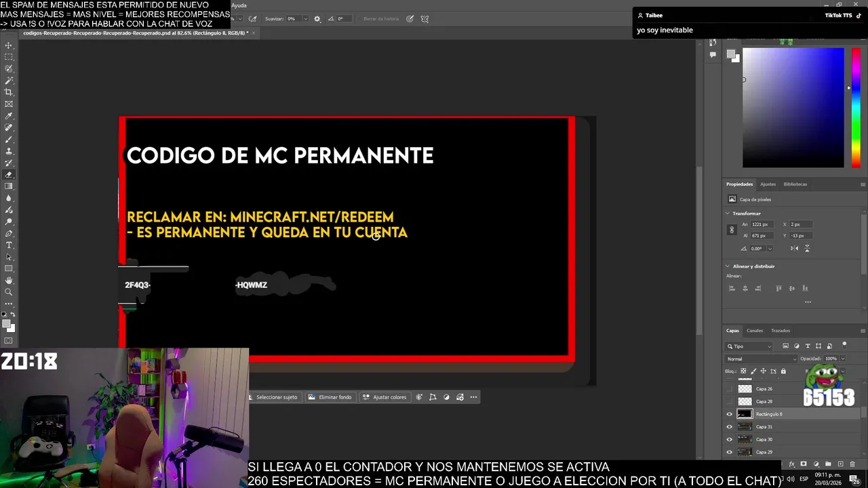The width and height of the screenshot is (868, 488).
Task: Collapse the Transformar section
Action: coord(728,213)
